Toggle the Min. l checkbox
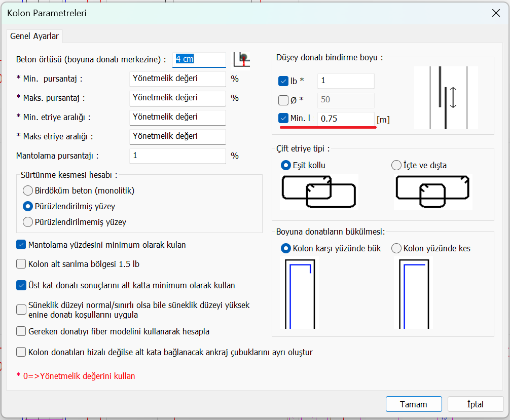This screenshot has height=420, width=510. pyautogui.click(x=284, y=119)
